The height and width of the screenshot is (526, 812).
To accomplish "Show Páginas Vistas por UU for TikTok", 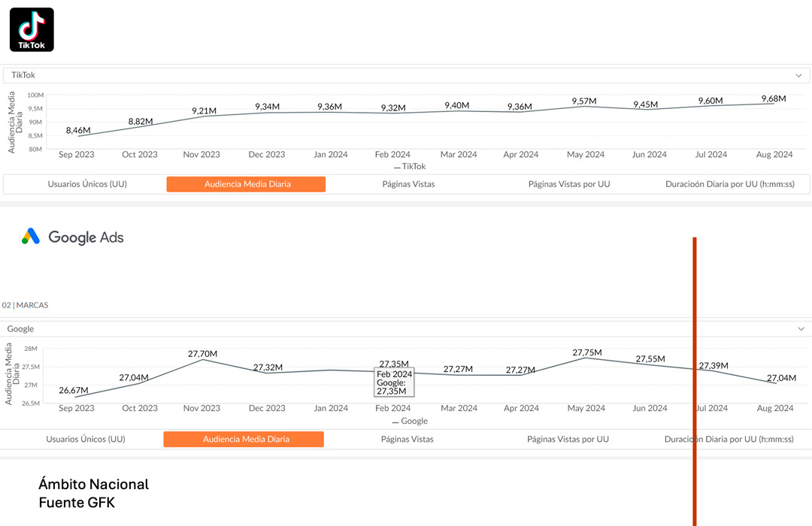I will (x=569, y=184).
